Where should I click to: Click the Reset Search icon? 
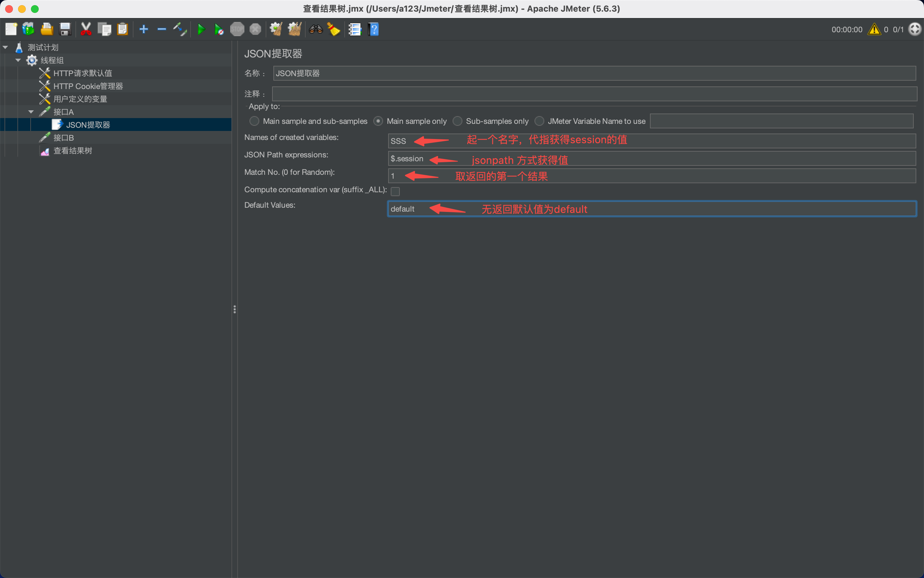[334, 29]
